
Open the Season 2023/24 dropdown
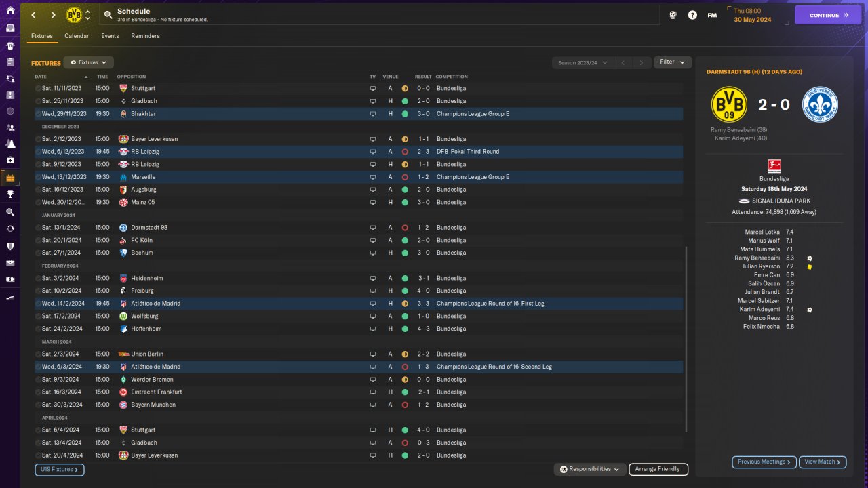[x=584, y=62]
